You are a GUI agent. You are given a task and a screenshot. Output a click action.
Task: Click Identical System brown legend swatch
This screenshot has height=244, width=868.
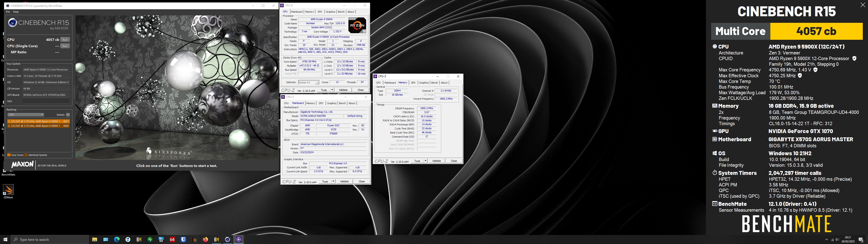tap(26, 155)
